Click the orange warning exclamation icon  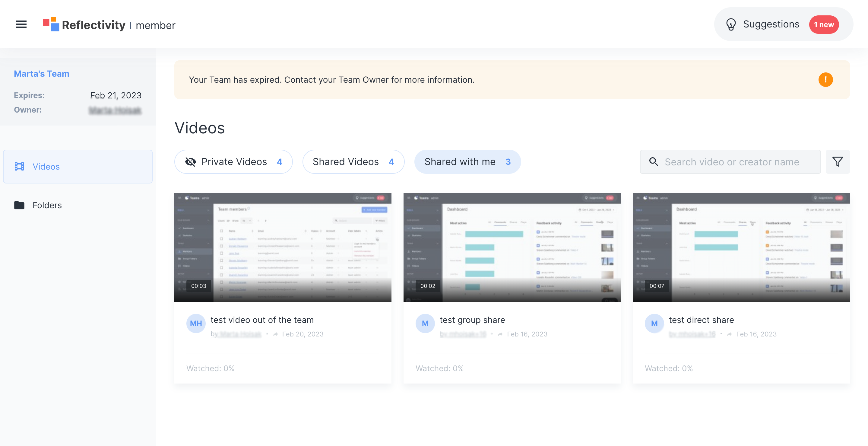(825, 80)
